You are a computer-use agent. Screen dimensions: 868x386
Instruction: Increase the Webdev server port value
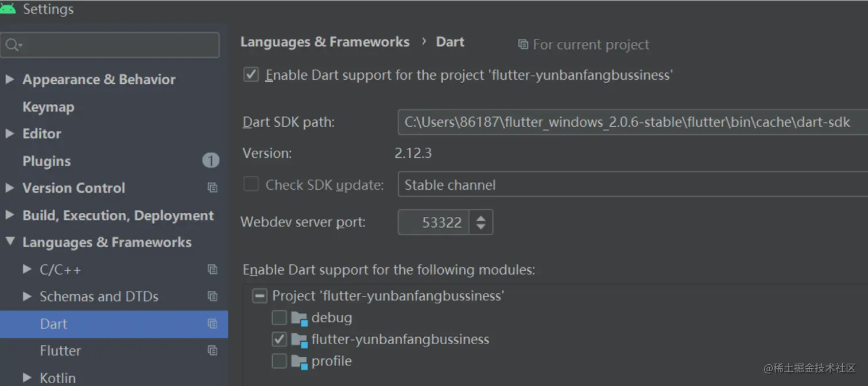[x=481, y=217]
